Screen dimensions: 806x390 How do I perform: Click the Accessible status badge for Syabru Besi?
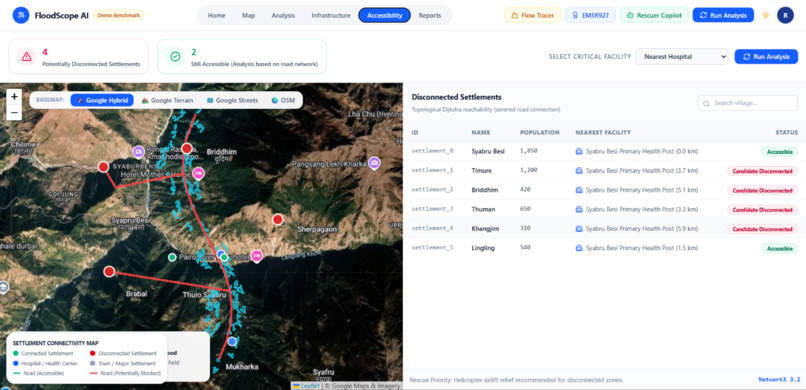779,152
